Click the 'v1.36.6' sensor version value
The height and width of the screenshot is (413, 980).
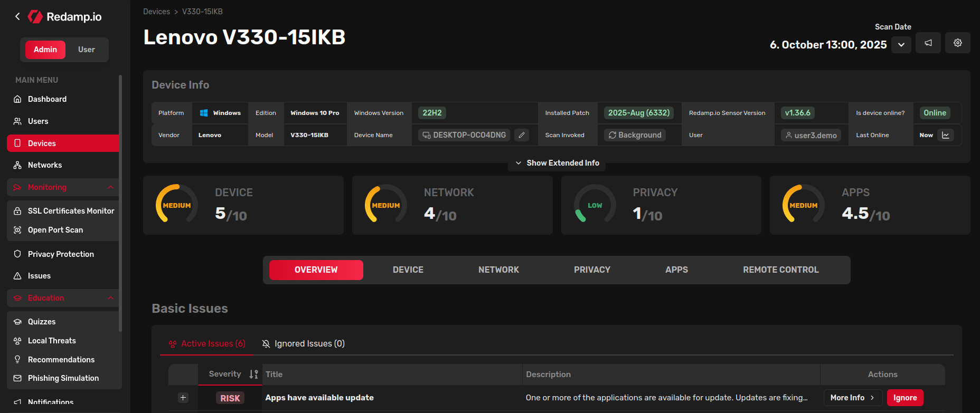coord(798,113)
